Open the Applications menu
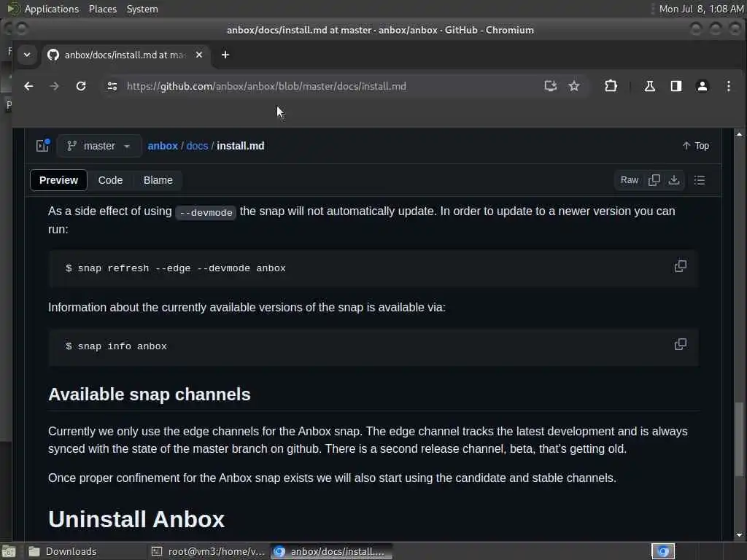Screen dimensions: 747x560 (52, 9)
